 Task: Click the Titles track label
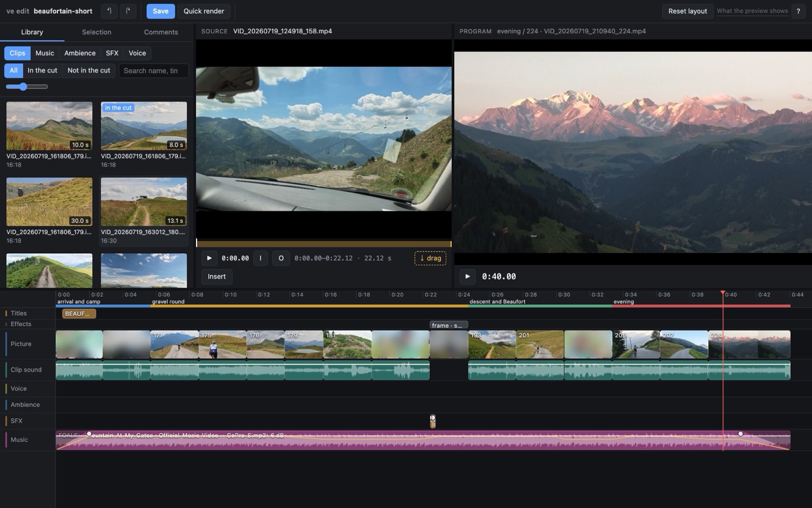pyautogui.click(x=19, y=314)
